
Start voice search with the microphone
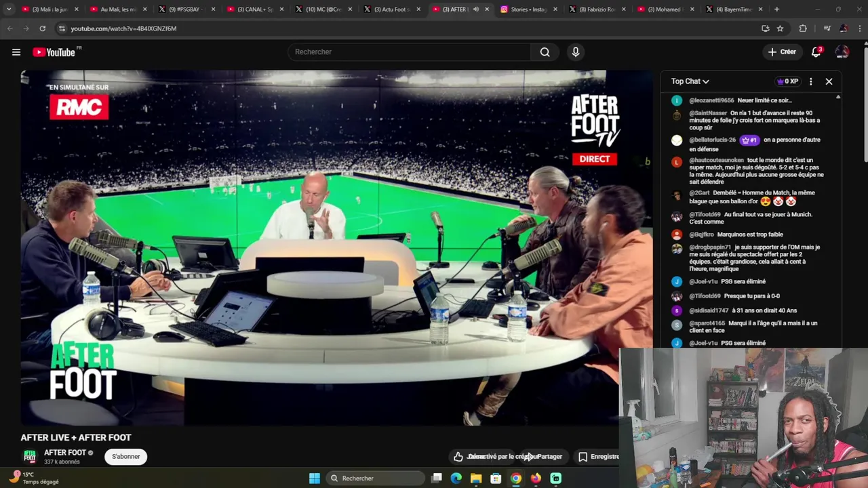coord(576,52)
